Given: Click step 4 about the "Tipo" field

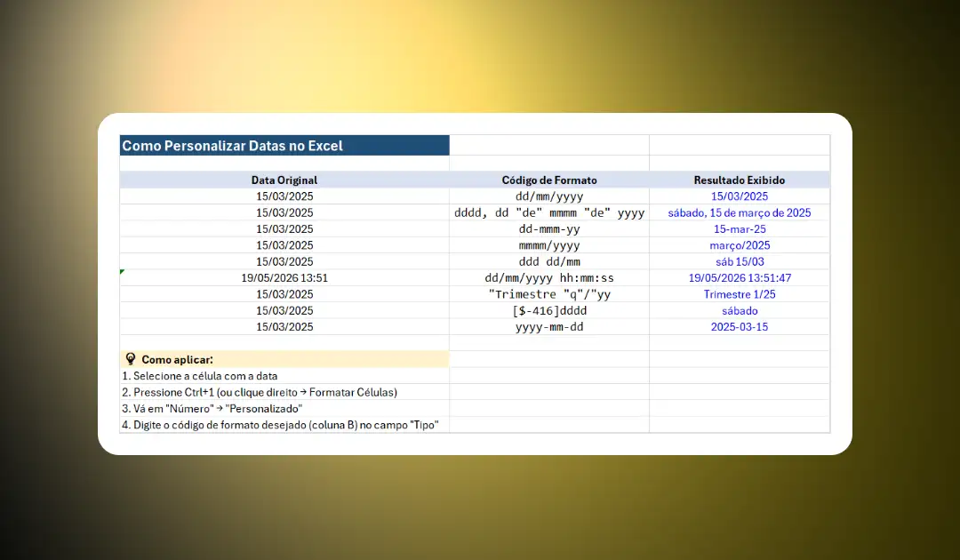Looking at the screenshot, I should pyautogui.click(x=280, y=425).
